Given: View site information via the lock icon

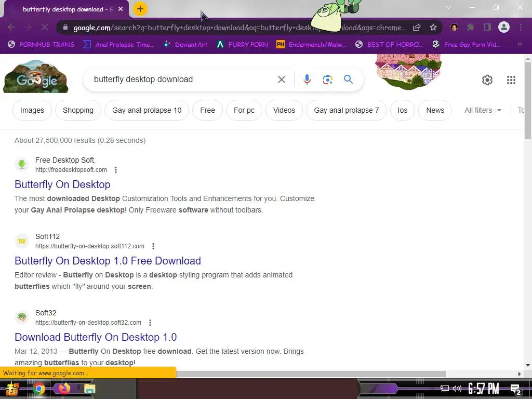Looking at the screenshot, I should point(66,28).
